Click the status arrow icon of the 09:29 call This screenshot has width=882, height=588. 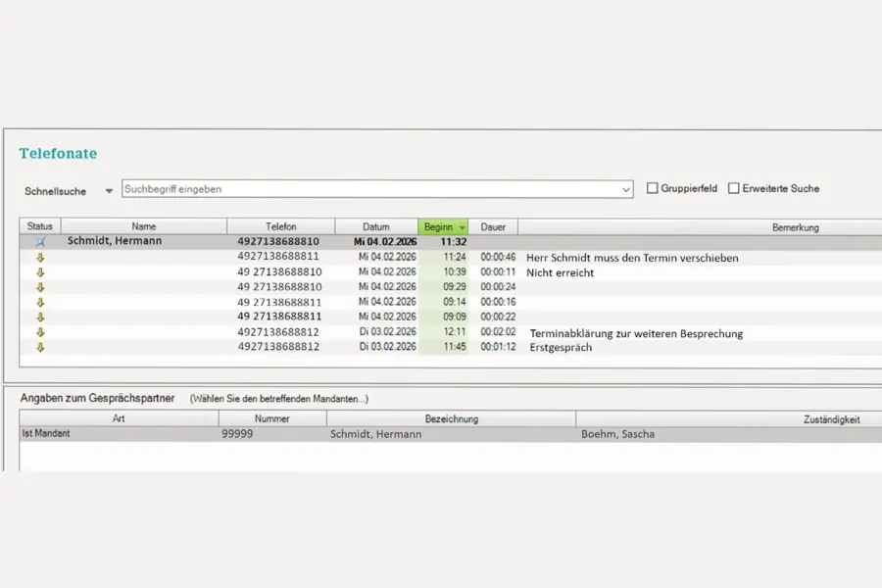click(40, 287)
